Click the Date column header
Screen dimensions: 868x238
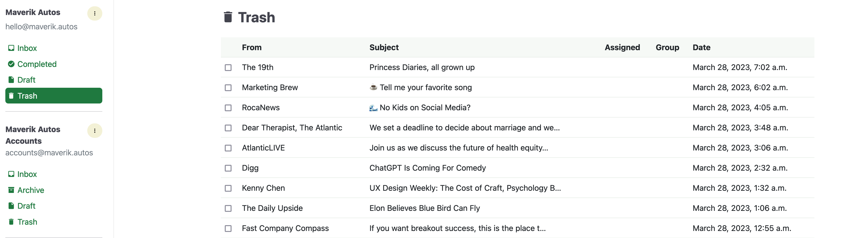(x=701, y=48)
